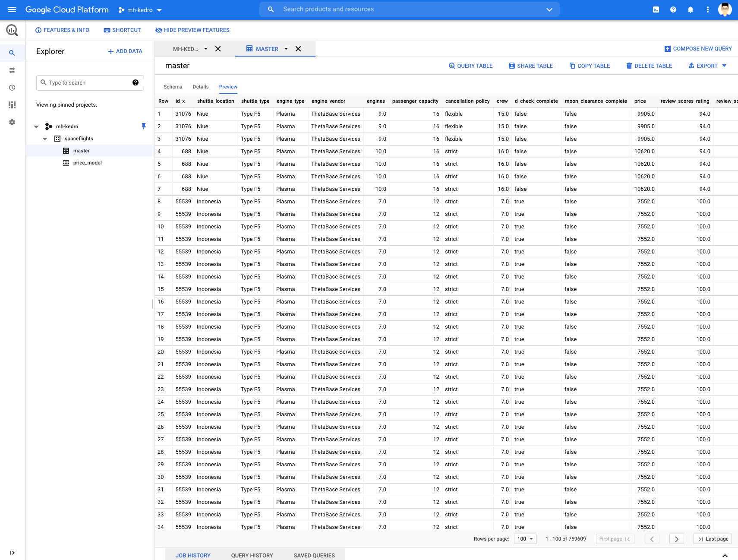This screenshot has width=738, height=560.
Task: Open the Export dropdown menu
Action: coord(707,66)
